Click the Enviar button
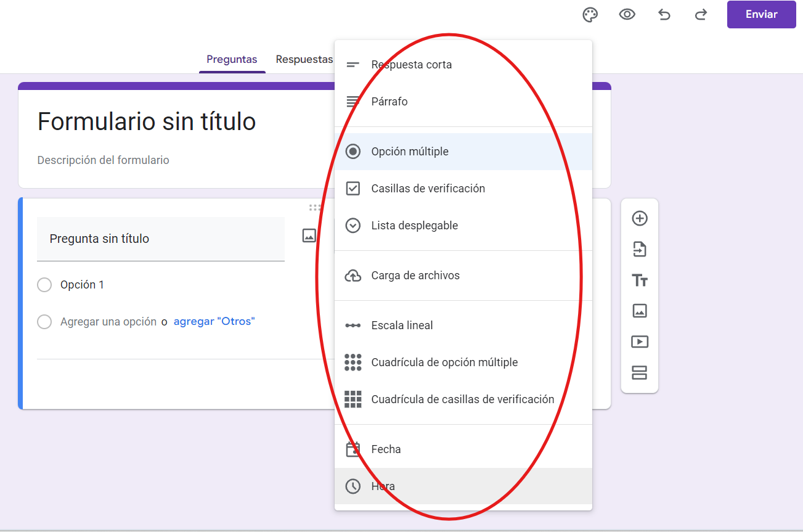 pos(762,14)
